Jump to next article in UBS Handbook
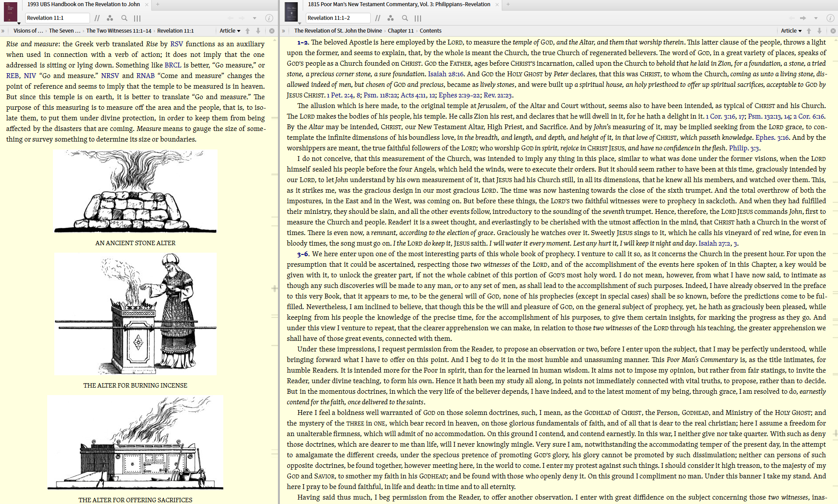Screen dimensions: 838x504 click(258, 31)
